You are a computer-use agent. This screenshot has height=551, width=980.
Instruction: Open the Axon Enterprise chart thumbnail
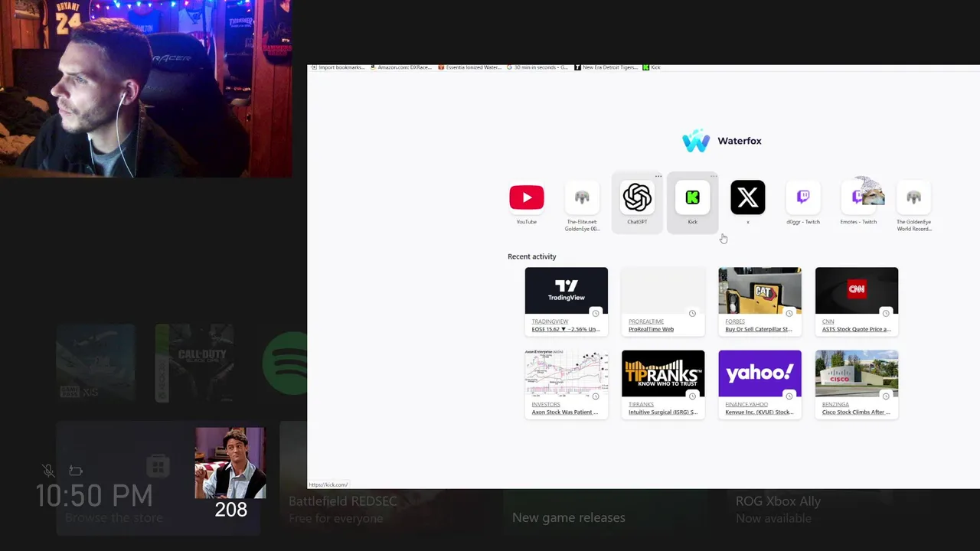click(x=567, y=373)
